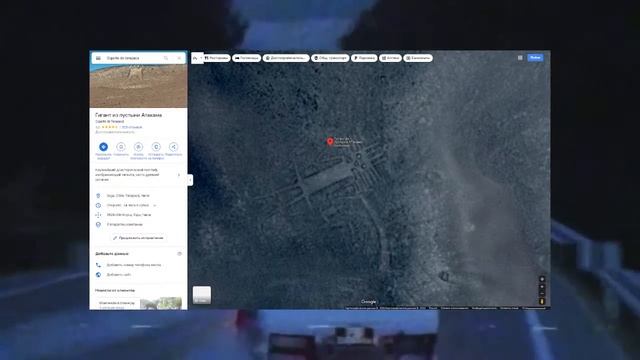This screenshot has height=360, width=640.
Task: Select the Банкоматы (ATMs) filter chip
Action: pos(418,58)
